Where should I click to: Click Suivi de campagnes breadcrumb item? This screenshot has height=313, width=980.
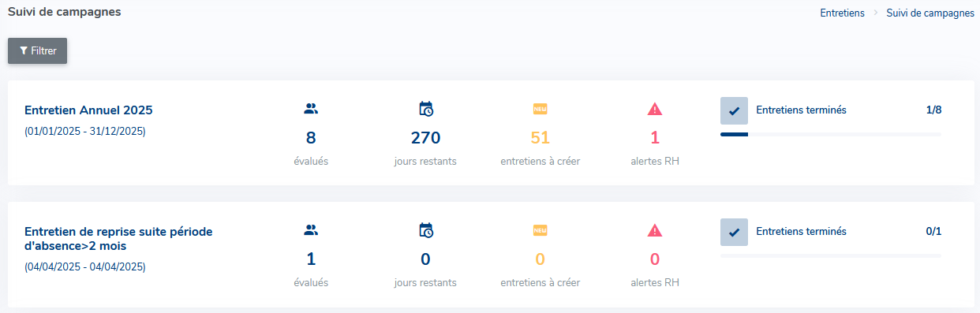tap(930, 13)
